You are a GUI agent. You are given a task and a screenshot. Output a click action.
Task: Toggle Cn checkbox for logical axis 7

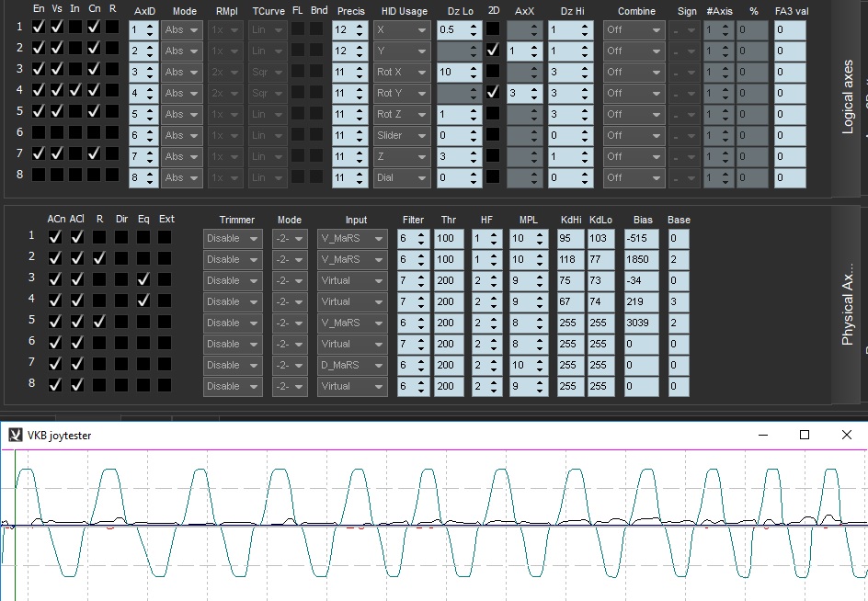94,153
